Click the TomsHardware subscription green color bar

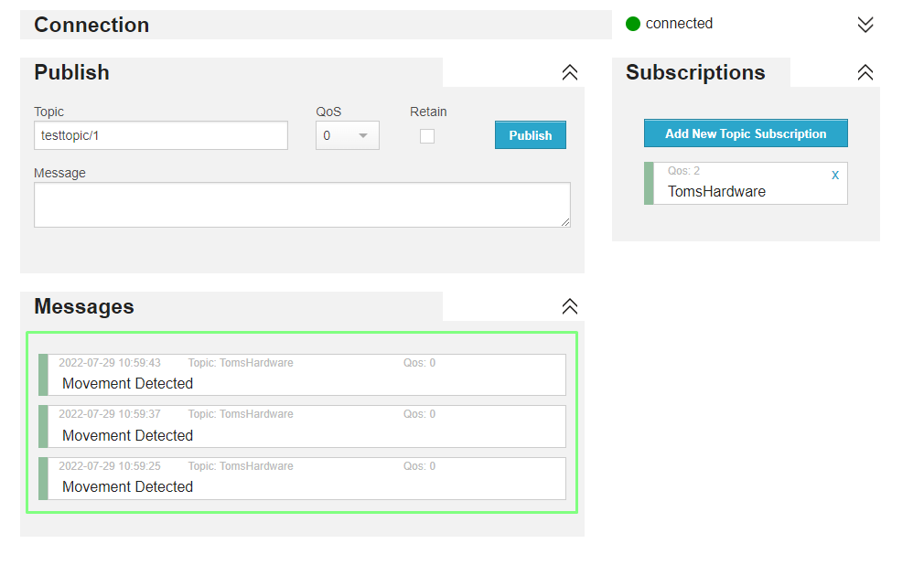point(650,183)
